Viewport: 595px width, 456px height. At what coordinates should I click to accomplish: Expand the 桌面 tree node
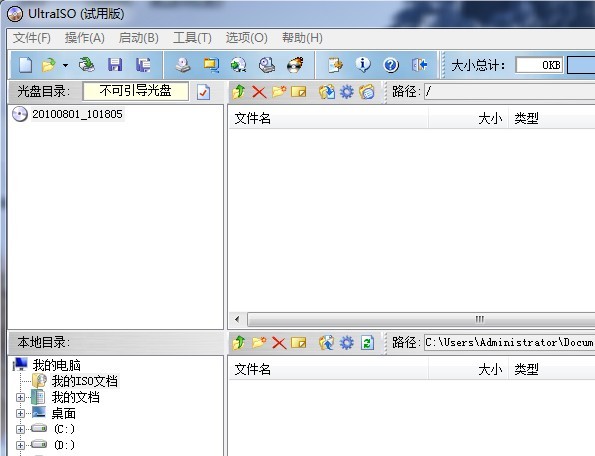click(x=20, y=413)
